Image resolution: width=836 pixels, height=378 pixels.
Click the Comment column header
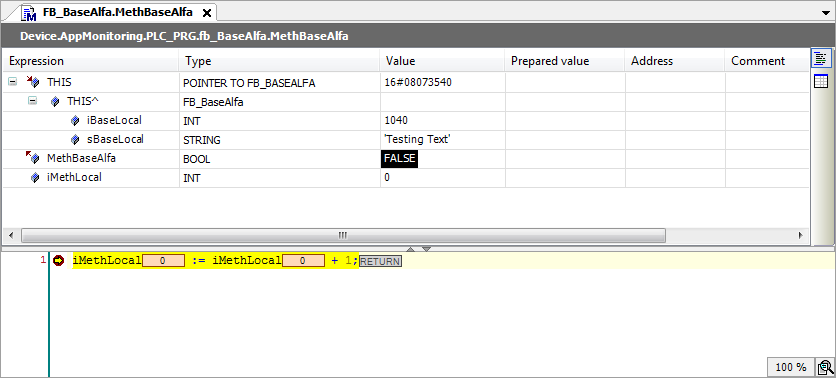[x=767, y=61]
